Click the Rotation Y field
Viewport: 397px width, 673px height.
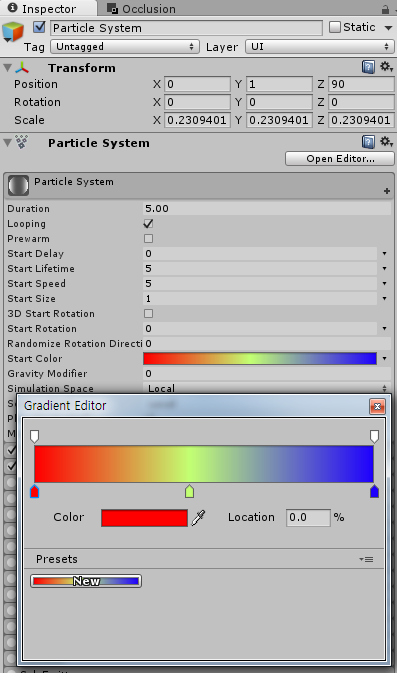tap(279, 102)
